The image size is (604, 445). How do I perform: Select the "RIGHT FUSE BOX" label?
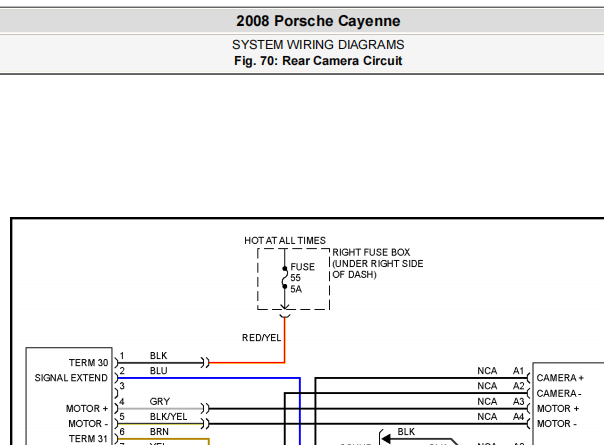pos(371,252)
